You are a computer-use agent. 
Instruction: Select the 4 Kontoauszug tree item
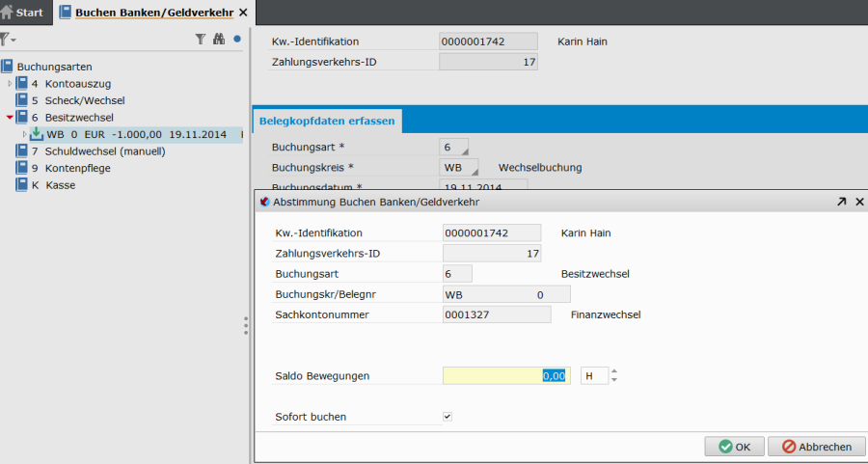tap(70, 84)
